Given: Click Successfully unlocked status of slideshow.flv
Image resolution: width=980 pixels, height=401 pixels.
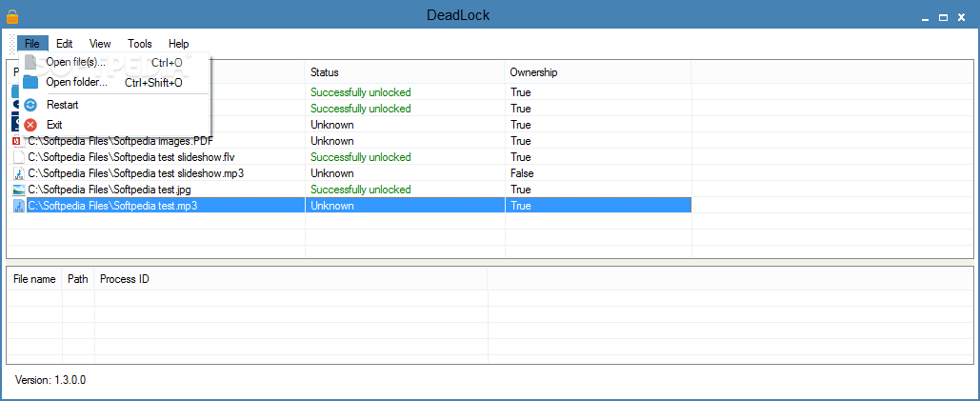Looking at the screenshot, I should 361,157.
